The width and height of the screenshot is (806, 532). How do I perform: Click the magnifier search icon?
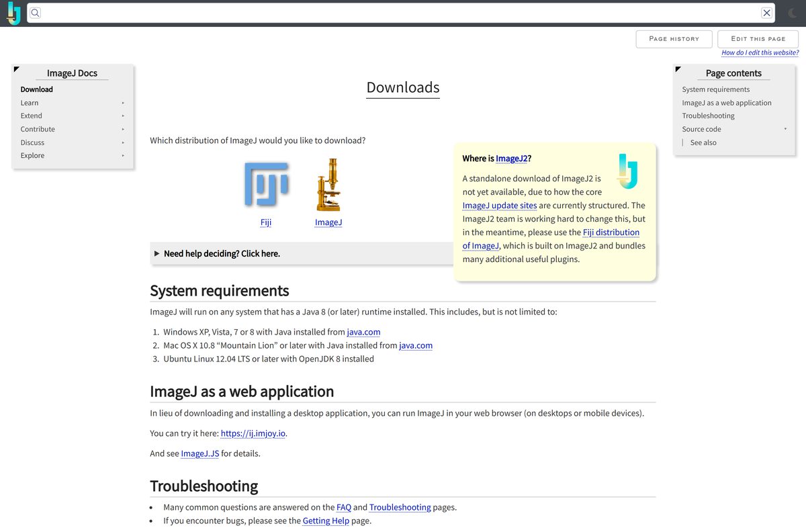[x=36, y=13]
